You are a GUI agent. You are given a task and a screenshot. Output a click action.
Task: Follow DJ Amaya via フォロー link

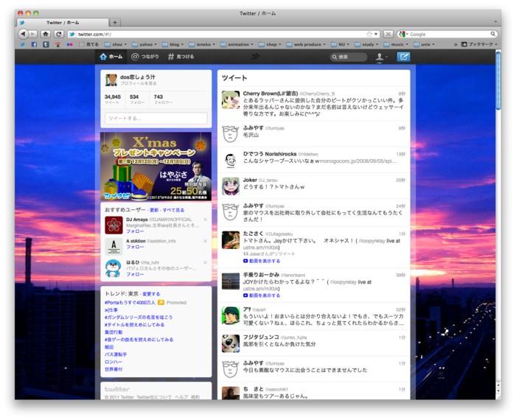point(135,231)
